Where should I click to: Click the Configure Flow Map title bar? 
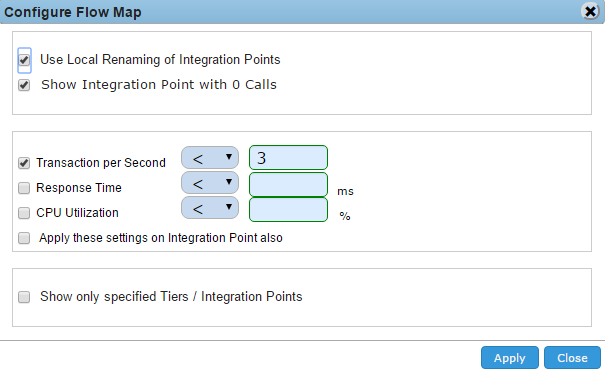[x=289, y=12]
